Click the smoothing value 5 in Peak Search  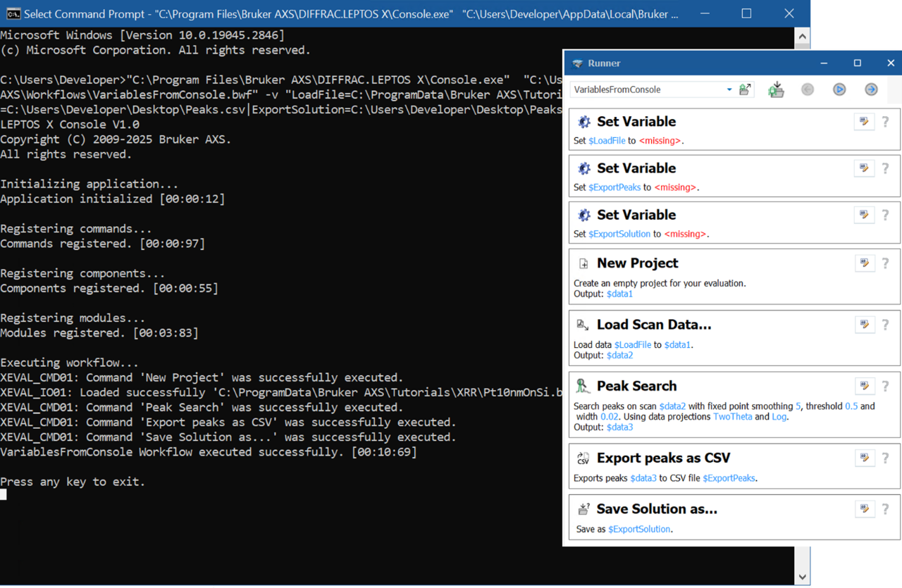click(798, 406)
